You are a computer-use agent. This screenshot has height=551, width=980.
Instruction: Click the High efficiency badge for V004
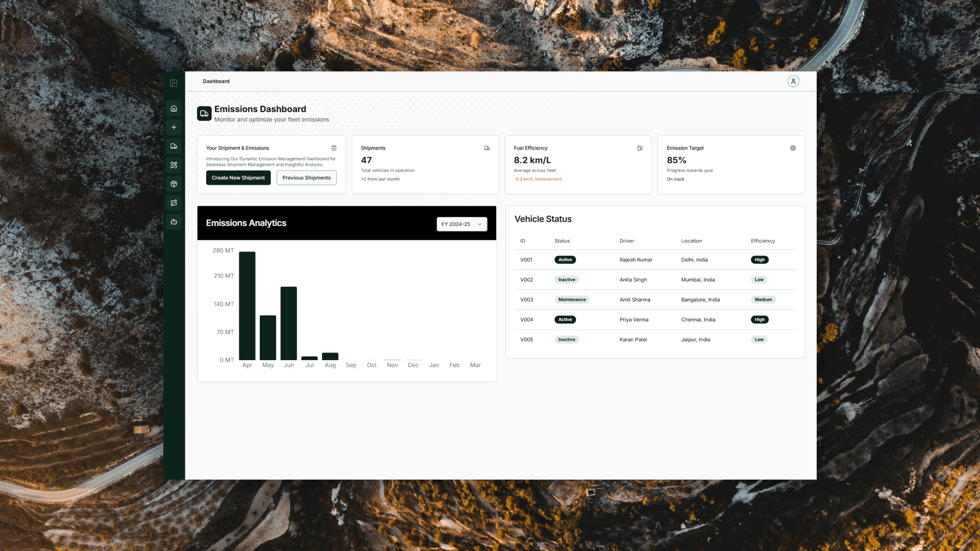click(x=759, y=319)
